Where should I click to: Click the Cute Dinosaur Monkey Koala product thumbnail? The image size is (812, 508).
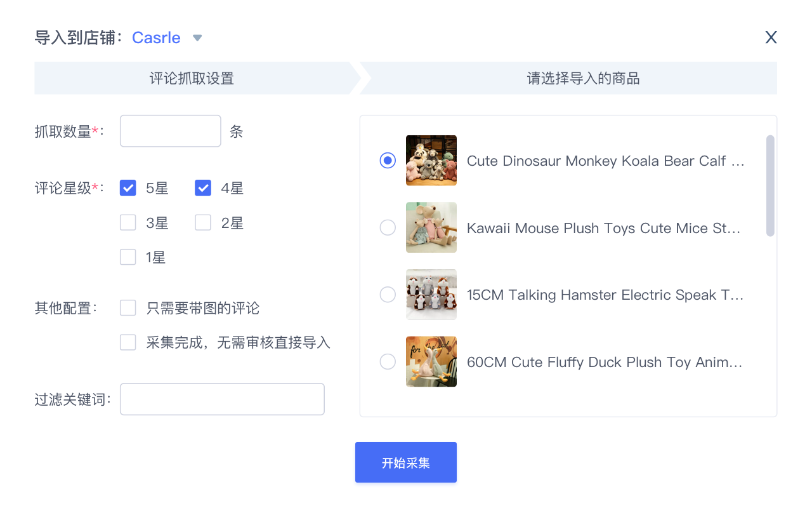431,160
